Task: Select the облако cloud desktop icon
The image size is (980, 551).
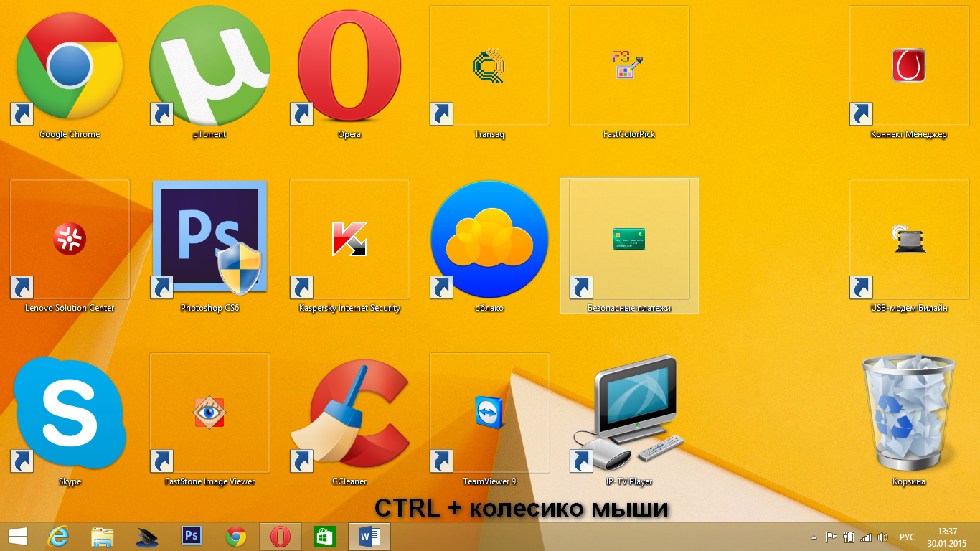Action: pos(489,239)
